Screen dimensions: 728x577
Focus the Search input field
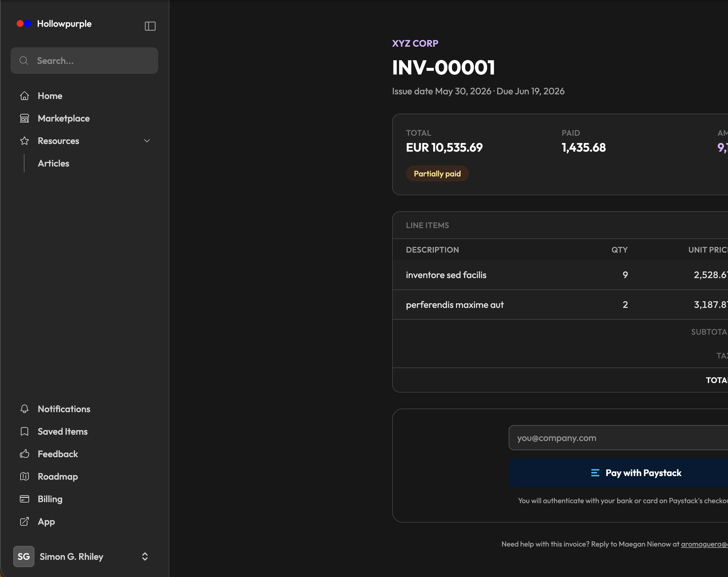pos(84,61)
